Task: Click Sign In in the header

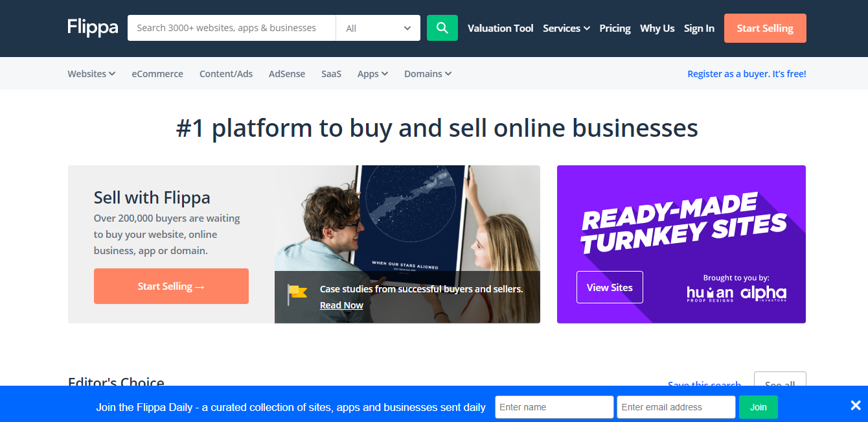Action: [699, 28]
